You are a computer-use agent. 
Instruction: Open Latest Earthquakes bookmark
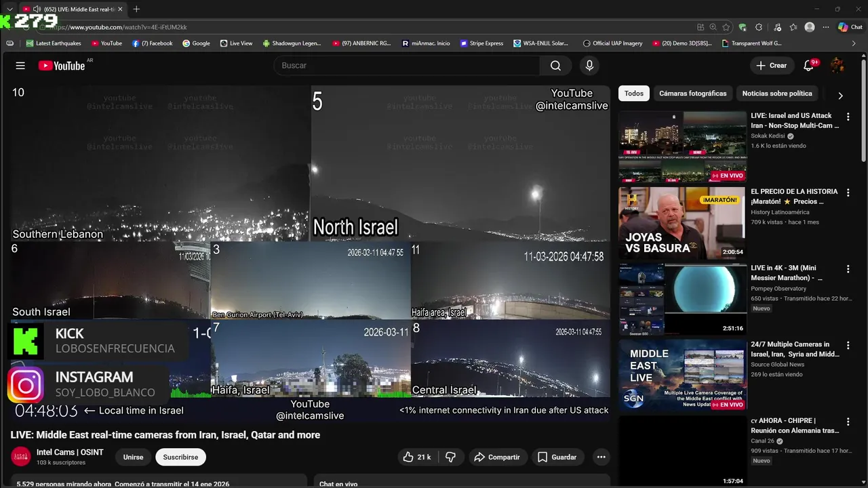click(54, 43)
